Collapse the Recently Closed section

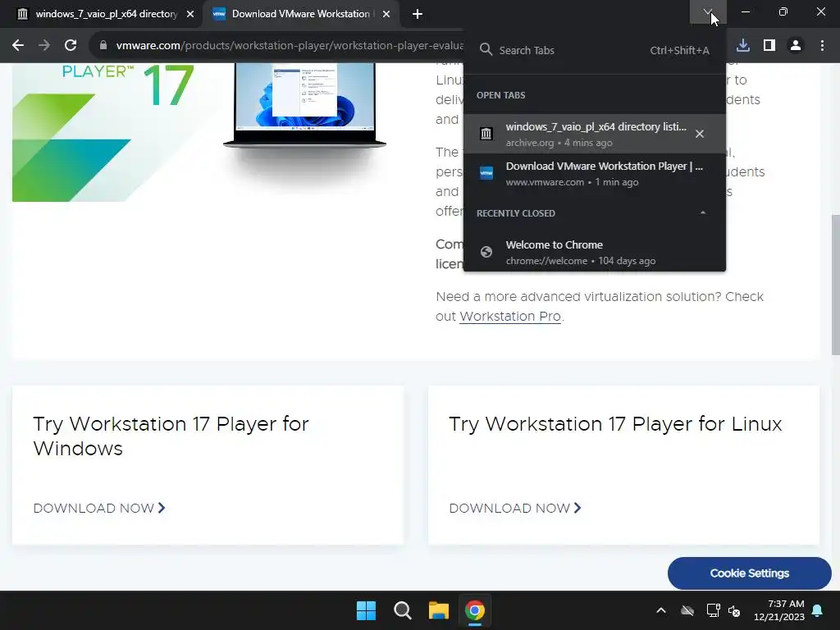pos(703,213)
